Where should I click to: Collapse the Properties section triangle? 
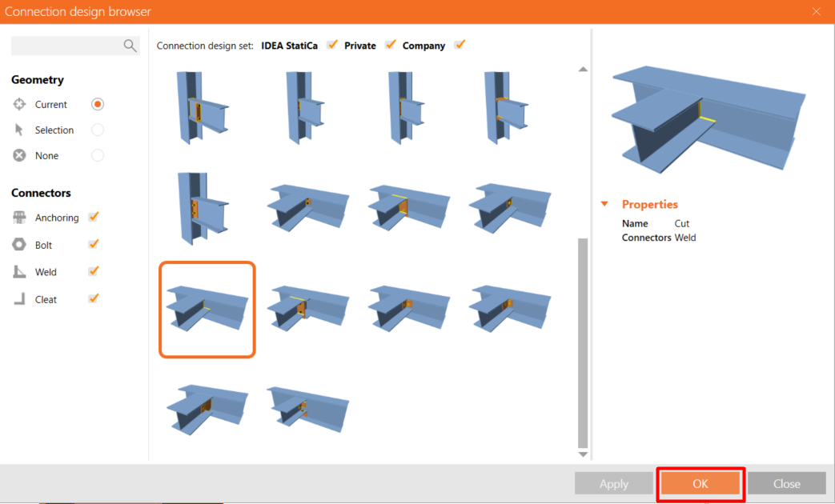pyautogui.click(x=604, y=204)
